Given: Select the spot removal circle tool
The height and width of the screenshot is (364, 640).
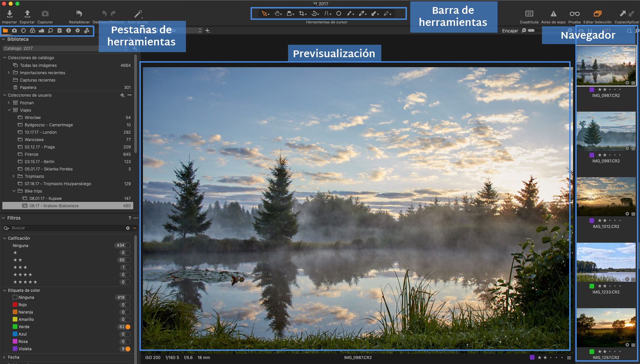Looking at the screenshot, I should tap(339, 13).
